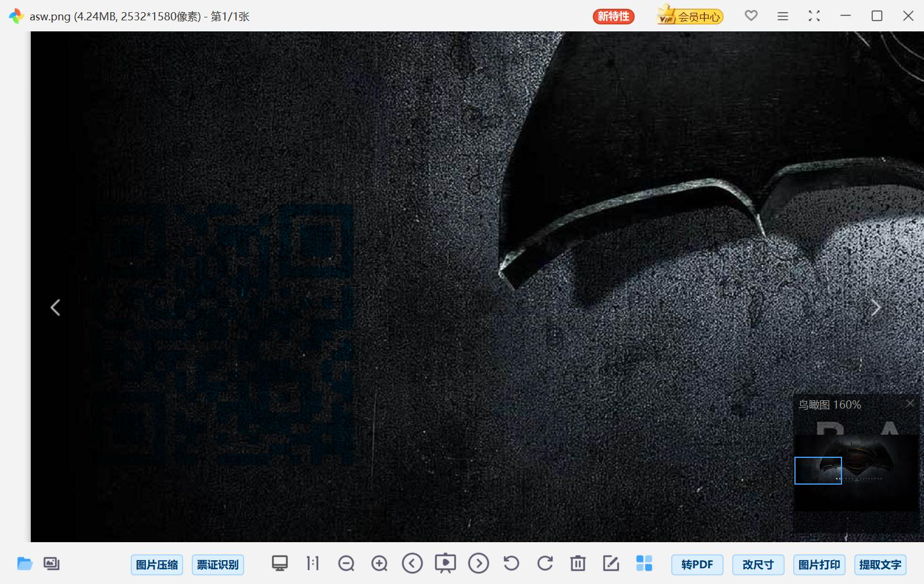Open the VIP 会员中心
The image size is (924, 584).
coord(690,16)
